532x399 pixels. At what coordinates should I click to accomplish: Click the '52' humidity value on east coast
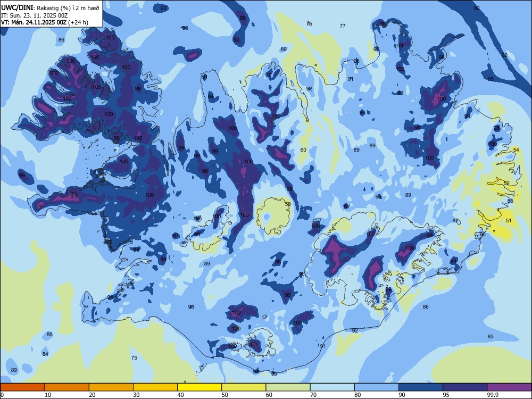coord(506,183)
